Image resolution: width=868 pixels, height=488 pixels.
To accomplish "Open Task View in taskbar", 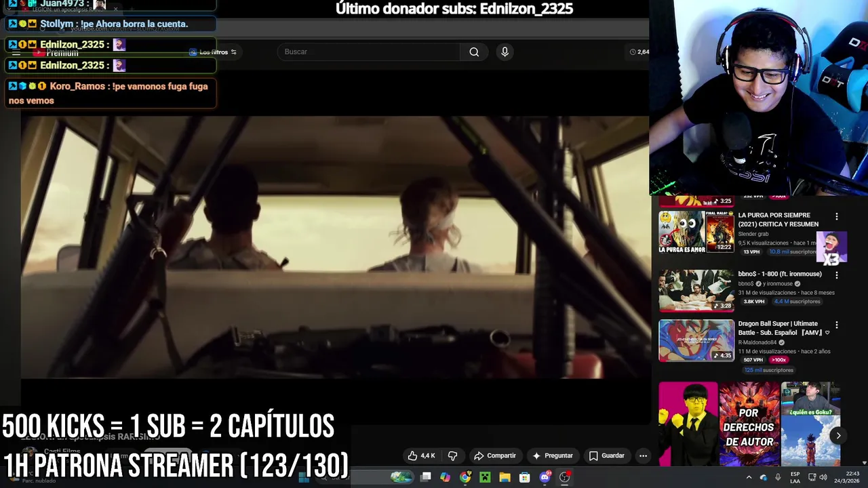I will 425,477.
